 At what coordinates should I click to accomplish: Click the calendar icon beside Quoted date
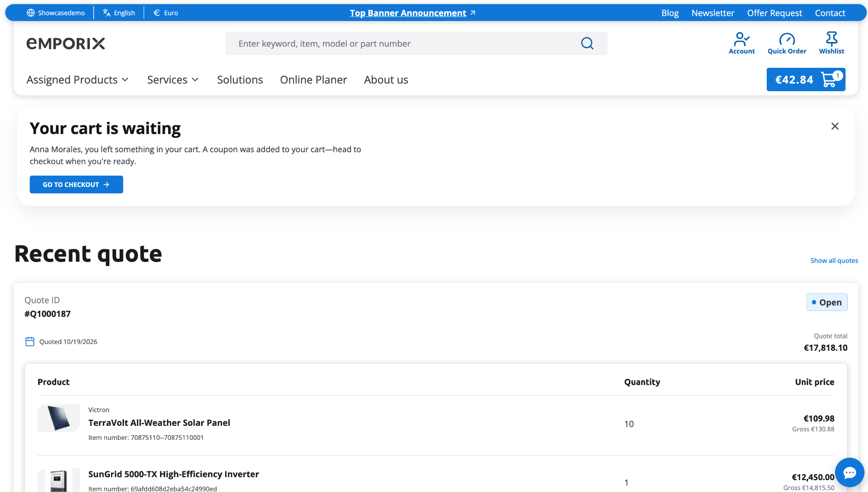(30, 341)
